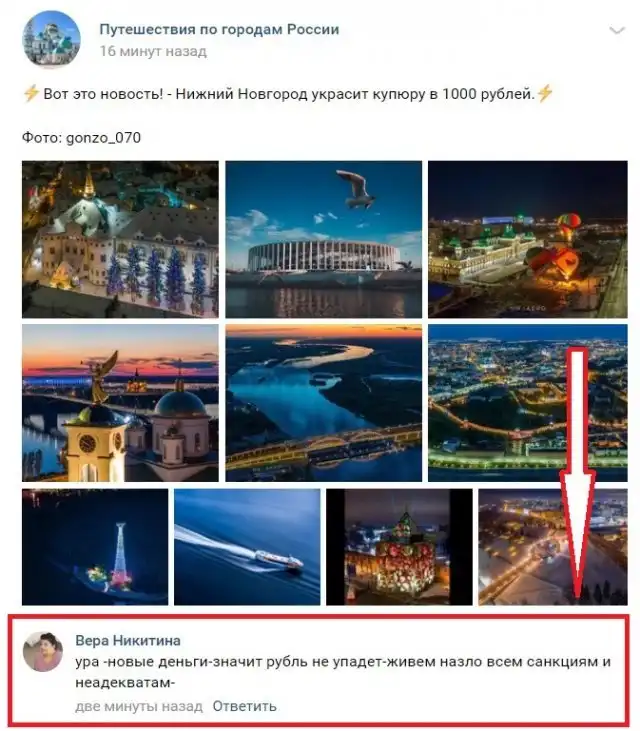View the illuminated radio tower photo
Viewport: 640px width, 731px height.
pos(95,547)
